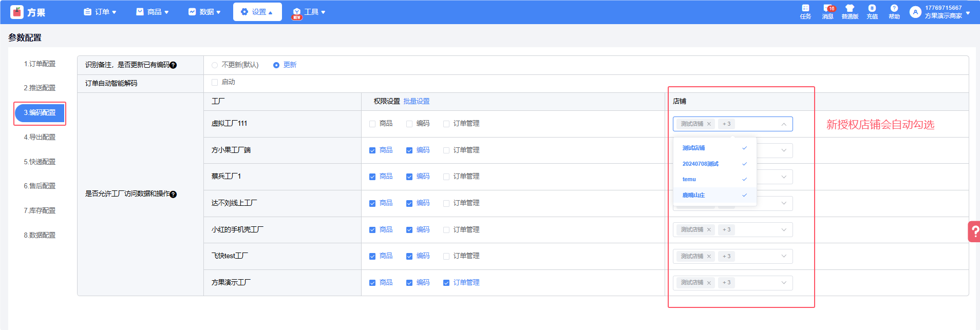Remove 测试店铺 tag in 虚拟工厂111 row
Image resolution: width=980 pixels, height=330 pixels.
tap(709, 124)
